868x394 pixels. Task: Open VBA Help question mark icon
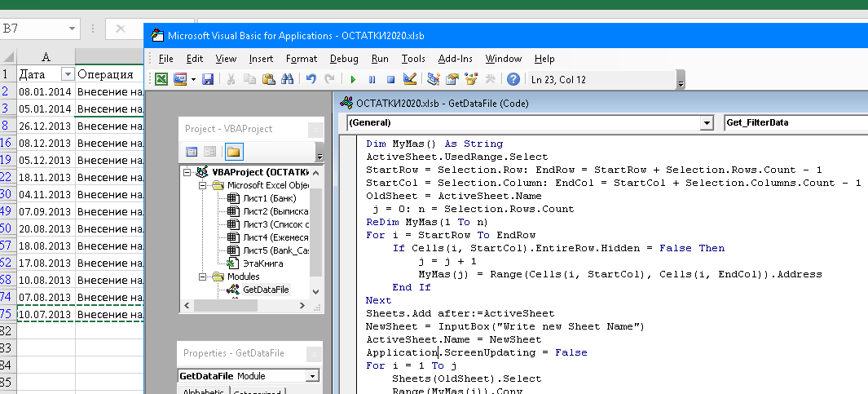point(513,79)
